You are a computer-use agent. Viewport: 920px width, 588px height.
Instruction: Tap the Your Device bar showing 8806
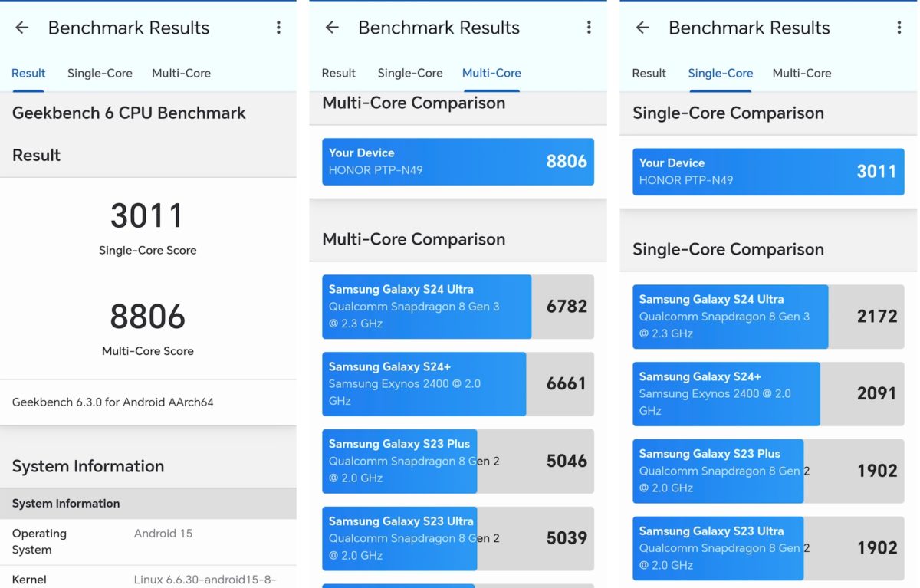point(458,162)
